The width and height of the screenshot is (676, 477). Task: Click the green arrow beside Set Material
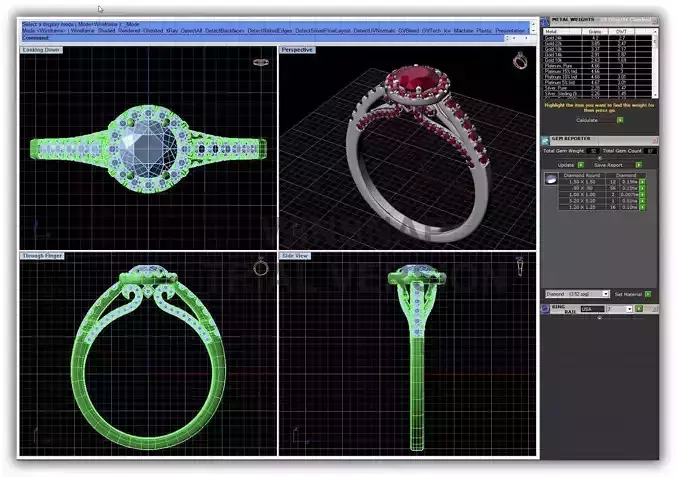point(648,294)
